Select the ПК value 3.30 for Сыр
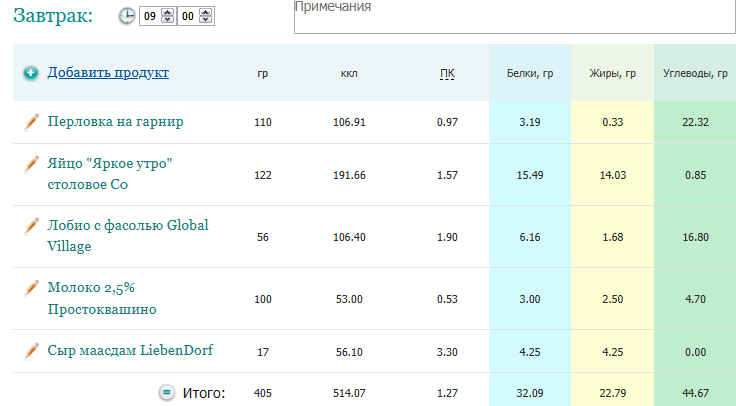Viewport: 736px width, 406px height. (x=447, y=352)
